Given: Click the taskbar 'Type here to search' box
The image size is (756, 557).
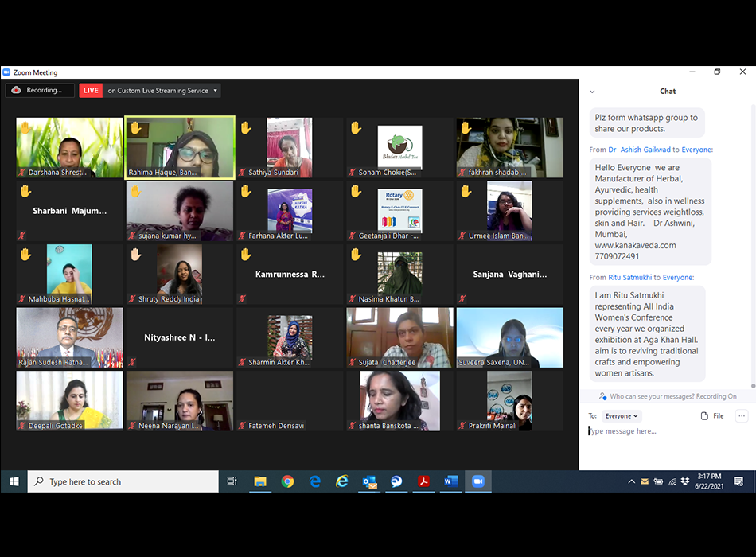Looking at the screenshot, I should 123,481.
